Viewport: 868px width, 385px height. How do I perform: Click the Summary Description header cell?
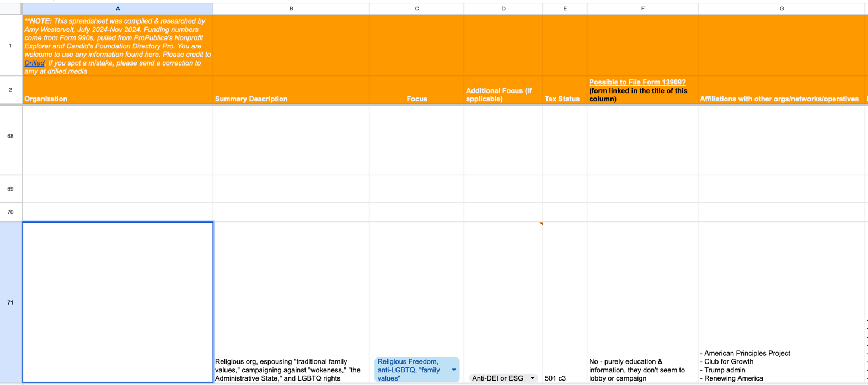[291, 90]
